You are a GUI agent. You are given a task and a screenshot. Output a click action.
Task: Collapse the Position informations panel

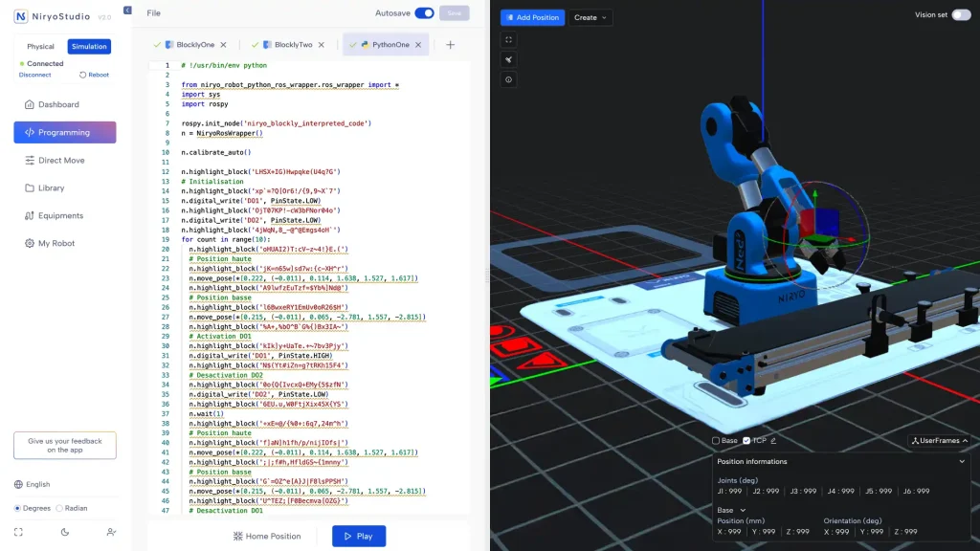pyautogui.click(x=962, y=461)
